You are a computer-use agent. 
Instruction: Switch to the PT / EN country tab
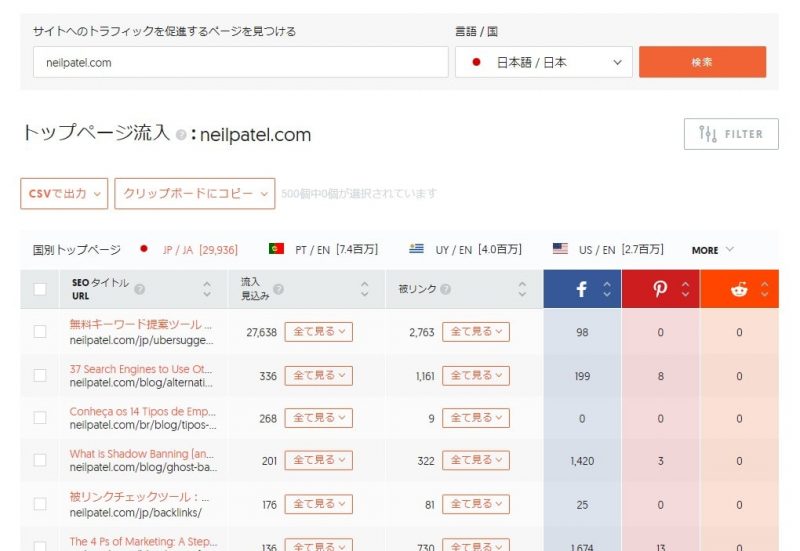(323, 249)
